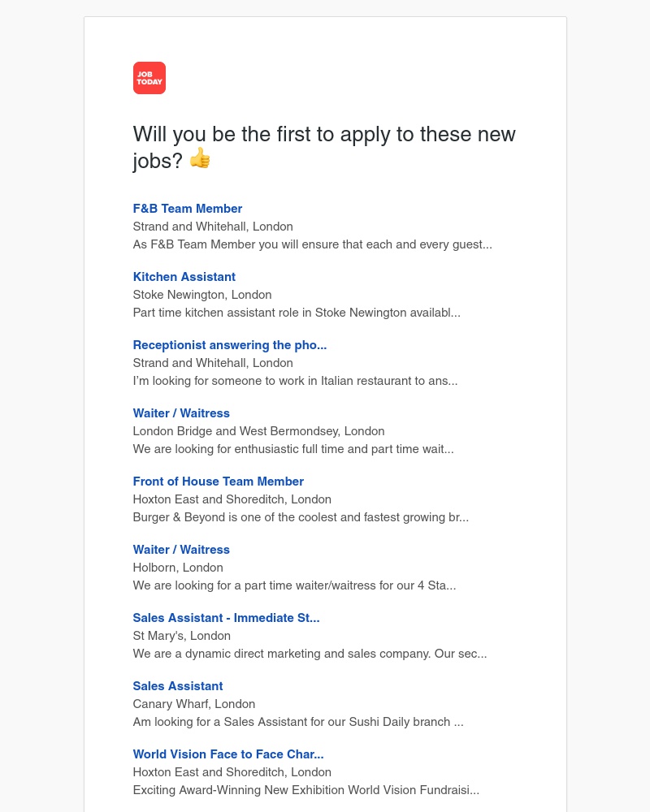This screenshot has height=812, width=650.
Task: Open Sales Assistant job in Canary Wharf
Action: pyautogui.click(x=178, y=686)
